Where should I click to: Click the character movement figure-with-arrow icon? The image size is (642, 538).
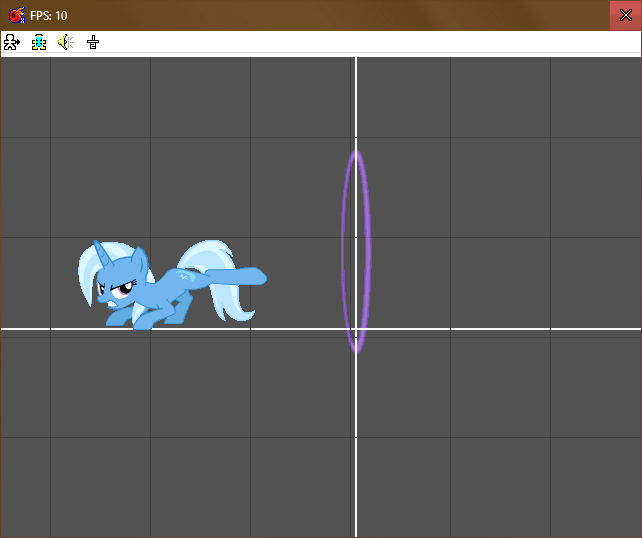point(11,42)
